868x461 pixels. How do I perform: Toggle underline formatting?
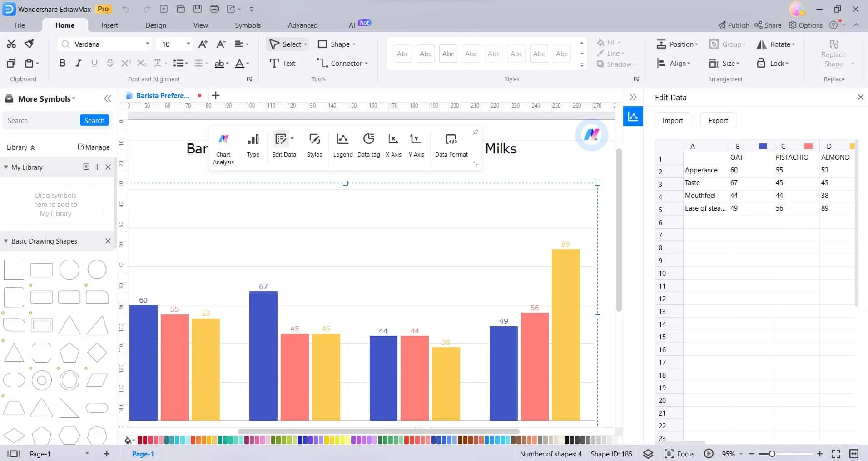pyautogui.click(x=94, y=63)
